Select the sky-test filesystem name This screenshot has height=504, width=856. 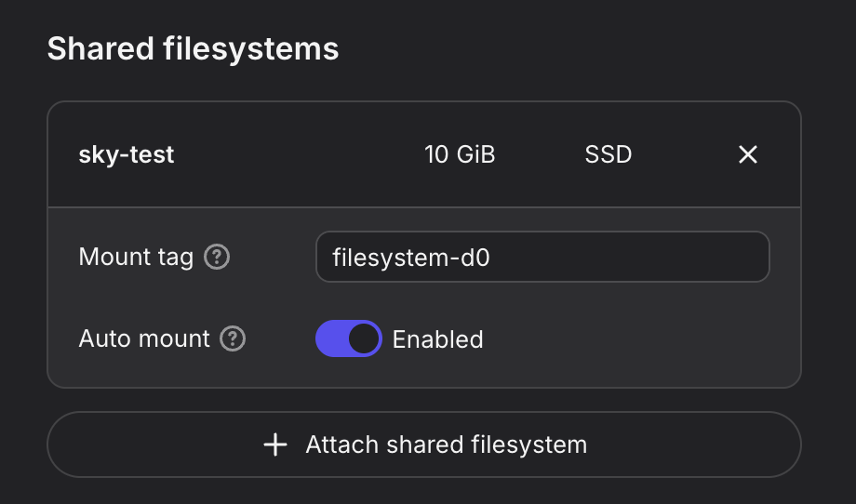tap(127, 154)
